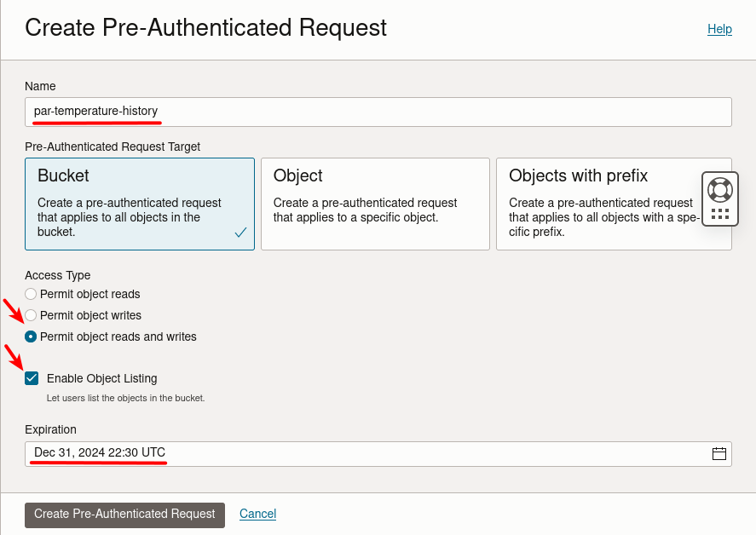
Task: Click the floating help widget panel
Action: tap(720, 198)
